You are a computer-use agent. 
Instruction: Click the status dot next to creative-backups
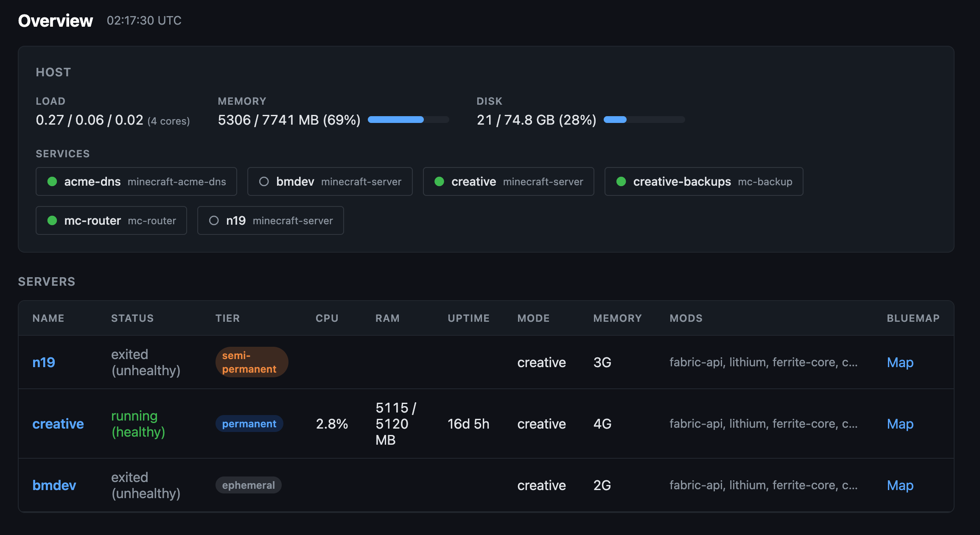point(621,181)
